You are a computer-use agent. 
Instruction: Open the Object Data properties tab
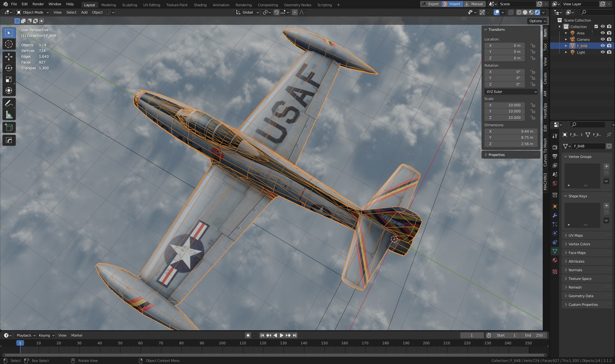tap(555, 251)
